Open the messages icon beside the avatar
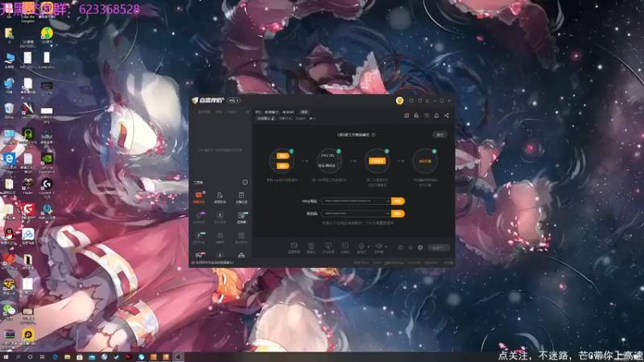644x362 pixels. 411,101
